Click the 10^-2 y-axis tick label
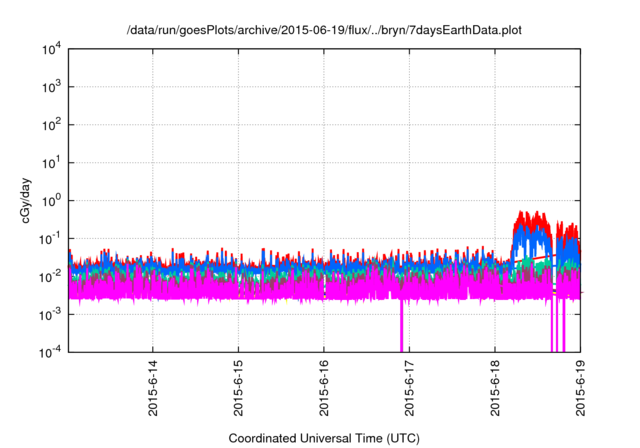The height and width of the screenshot is (448, 640). (50, 277)
